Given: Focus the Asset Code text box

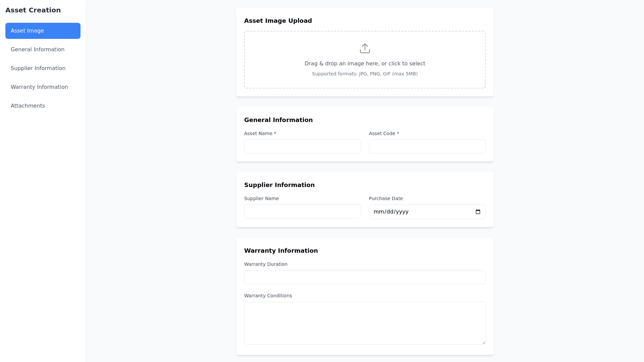Looking at the screenshot, I should pyautogui.click(x=427, y=146).
